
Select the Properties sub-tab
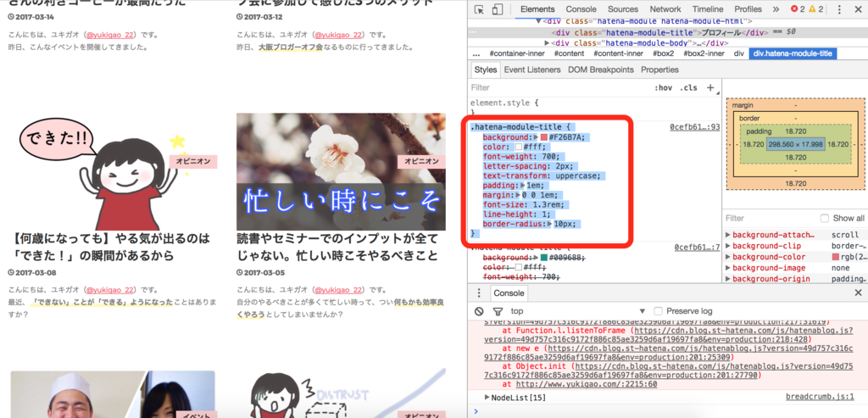click(659, 70)
